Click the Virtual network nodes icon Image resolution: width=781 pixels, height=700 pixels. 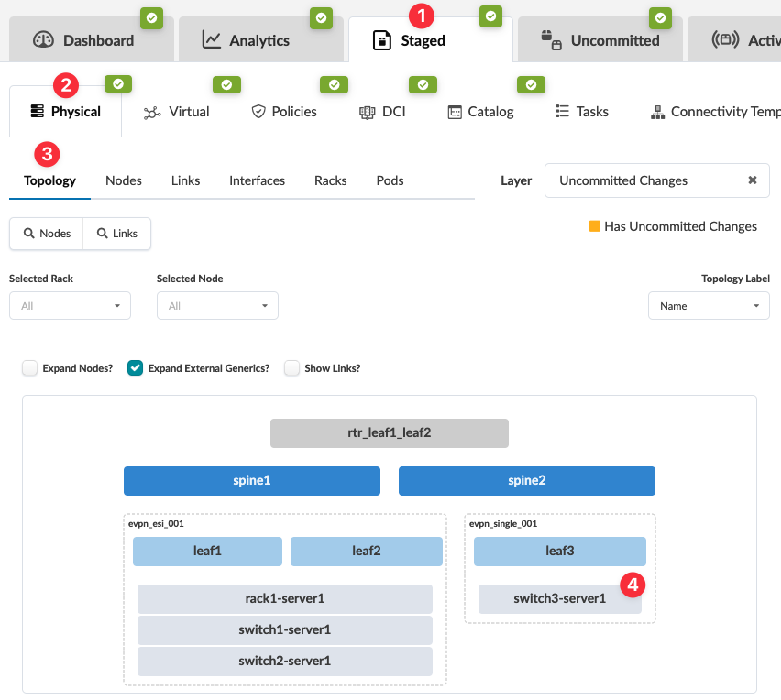pyautogui.click(x=152, y=112)
